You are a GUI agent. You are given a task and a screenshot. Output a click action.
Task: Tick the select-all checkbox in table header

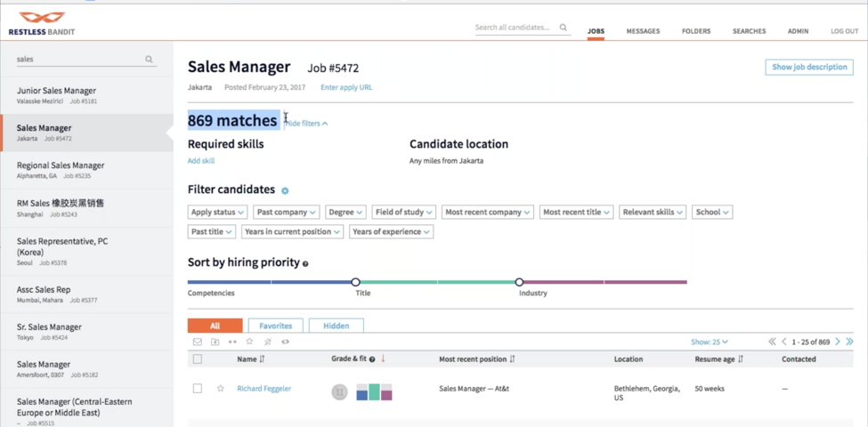click(x=198, y=359)
